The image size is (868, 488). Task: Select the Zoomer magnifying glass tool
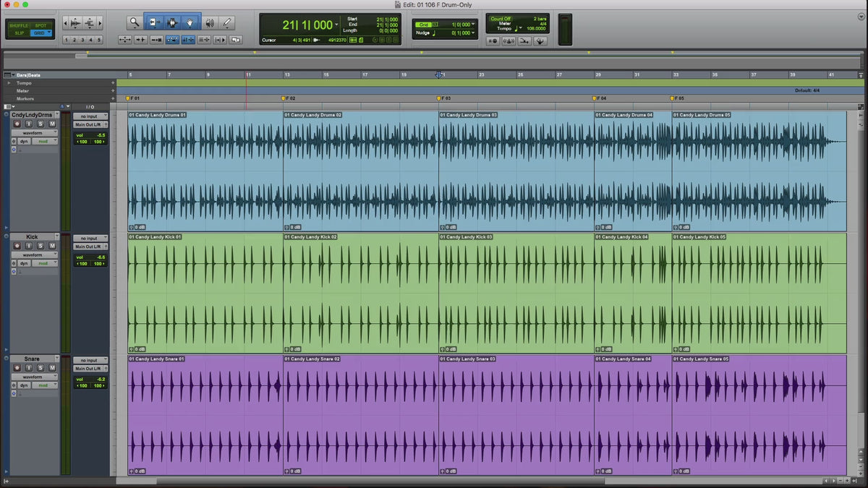(x=135, y=22)
